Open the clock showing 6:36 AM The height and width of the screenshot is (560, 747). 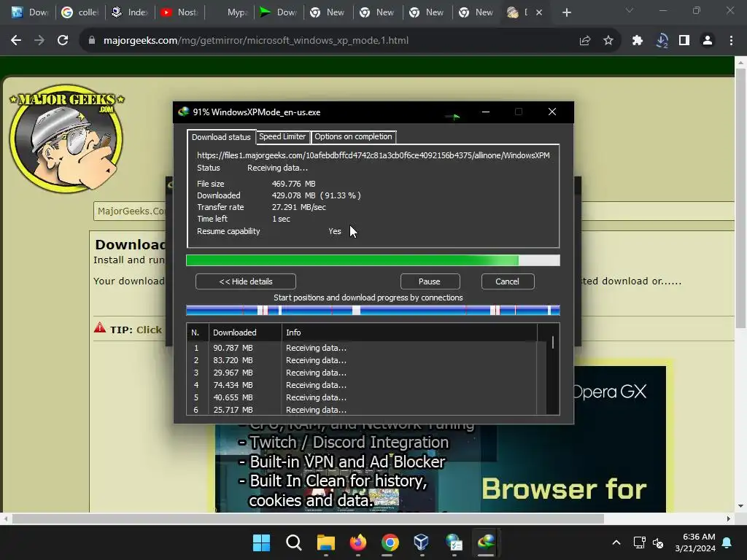tap(695, 542)
